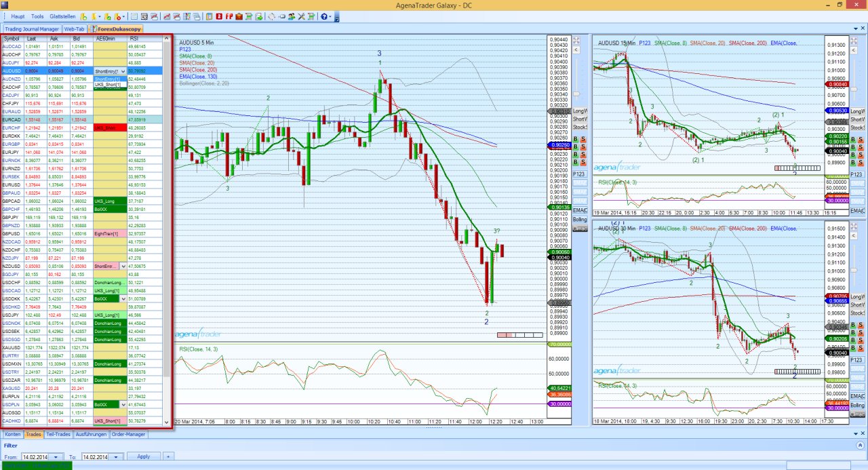Image resolution: width=868 pixels, height=470 pixels.
Task: Sort watchlist by the Symbol column header
Action: click(12, 39)
